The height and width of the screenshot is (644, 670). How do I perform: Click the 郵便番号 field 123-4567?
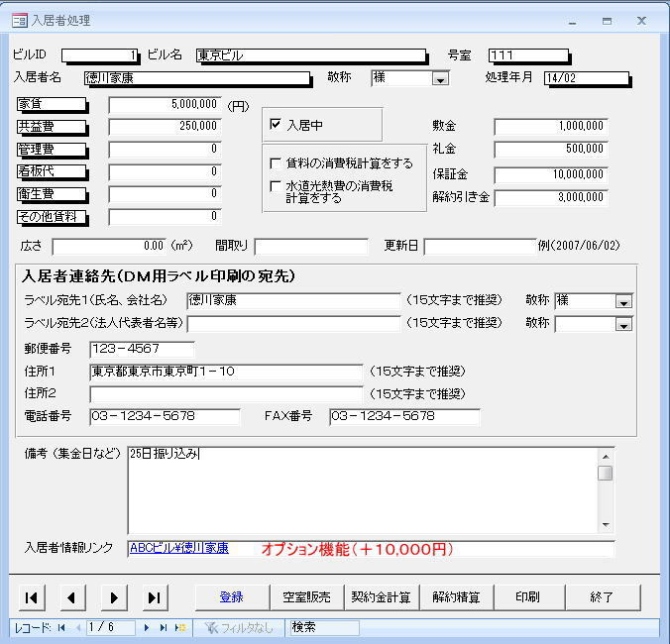pos(143,350)
